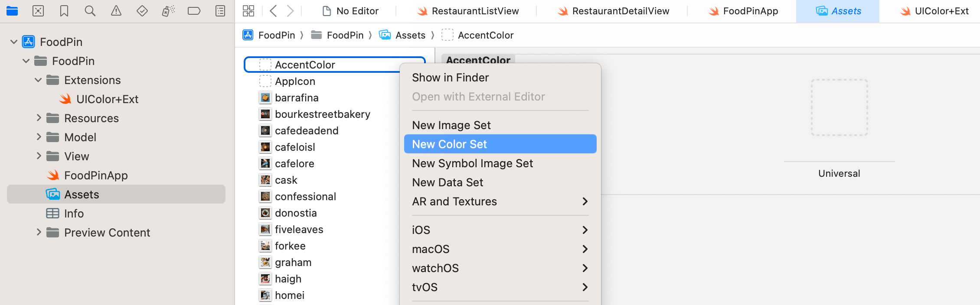Select Show in Finder menu item

[x=451, y=78]
